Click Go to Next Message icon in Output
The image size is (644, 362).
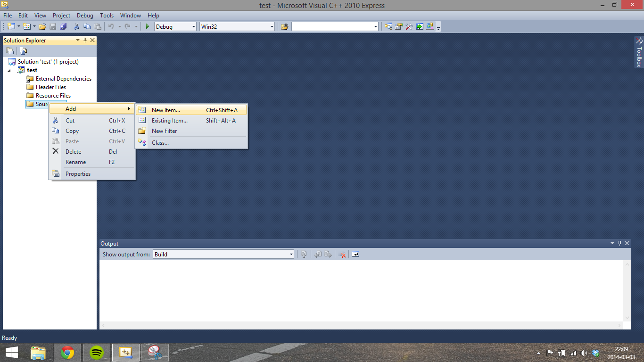[328, 254]
